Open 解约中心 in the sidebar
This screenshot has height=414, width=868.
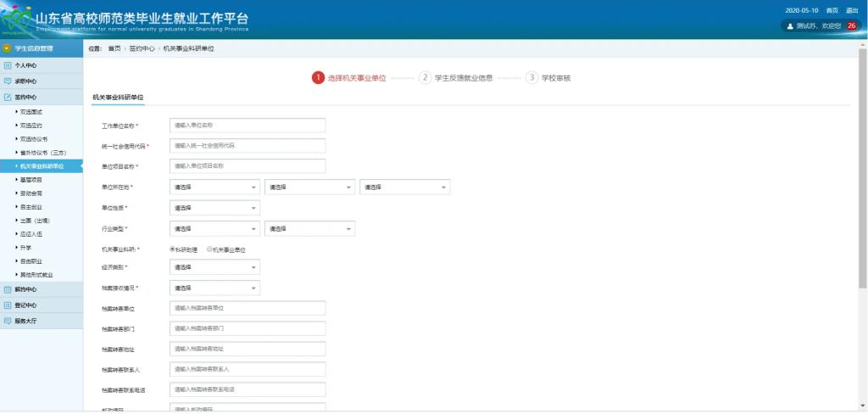click(42, 289)
